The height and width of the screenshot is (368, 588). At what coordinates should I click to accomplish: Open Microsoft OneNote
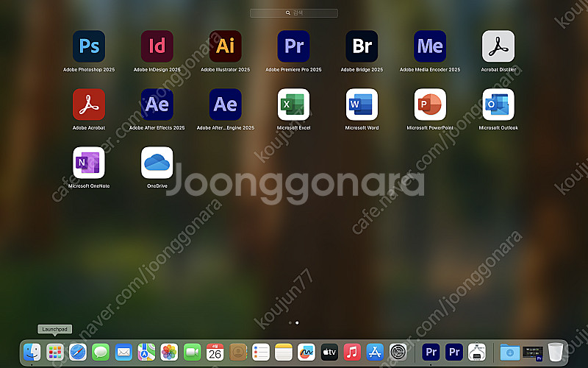point(89,163)
